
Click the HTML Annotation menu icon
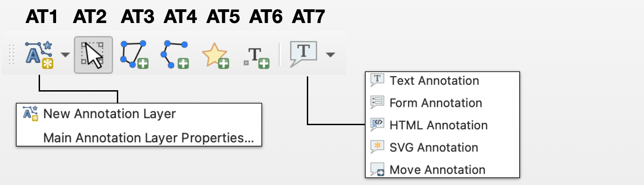377,125
